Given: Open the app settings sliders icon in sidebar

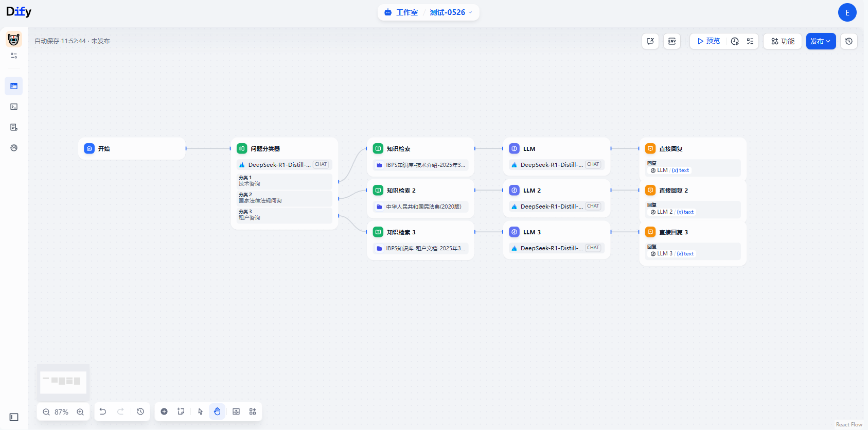Looking at the screenshot, I should click(14, 56).
